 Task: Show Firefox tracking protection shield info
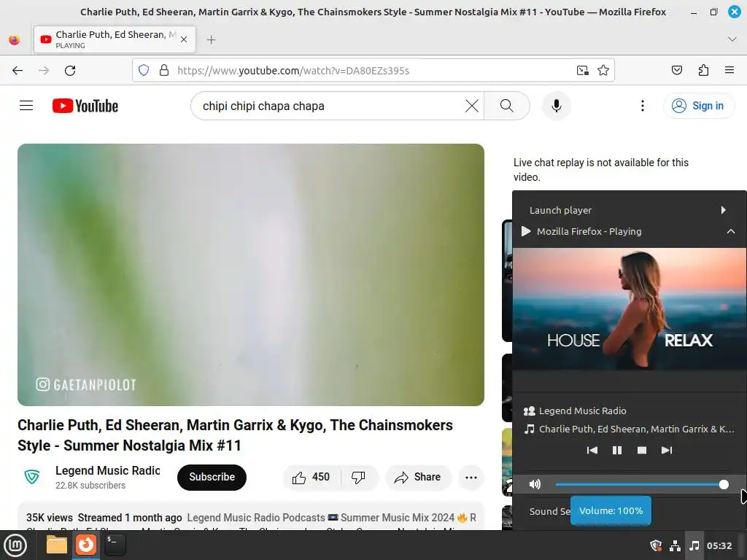[144, 71]
